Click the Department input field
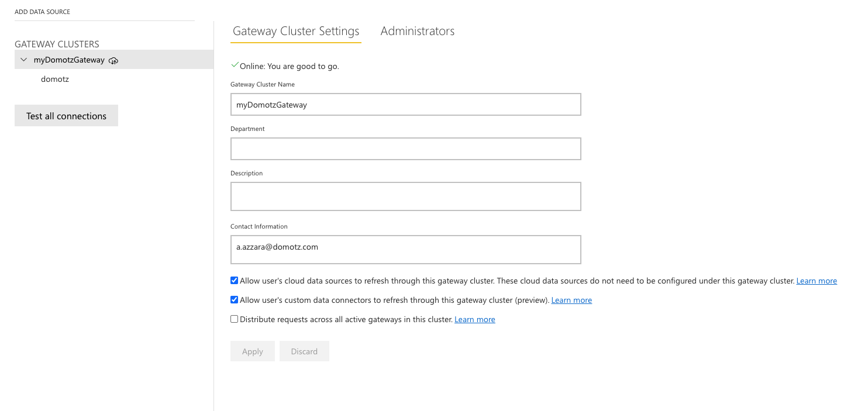 406,149
